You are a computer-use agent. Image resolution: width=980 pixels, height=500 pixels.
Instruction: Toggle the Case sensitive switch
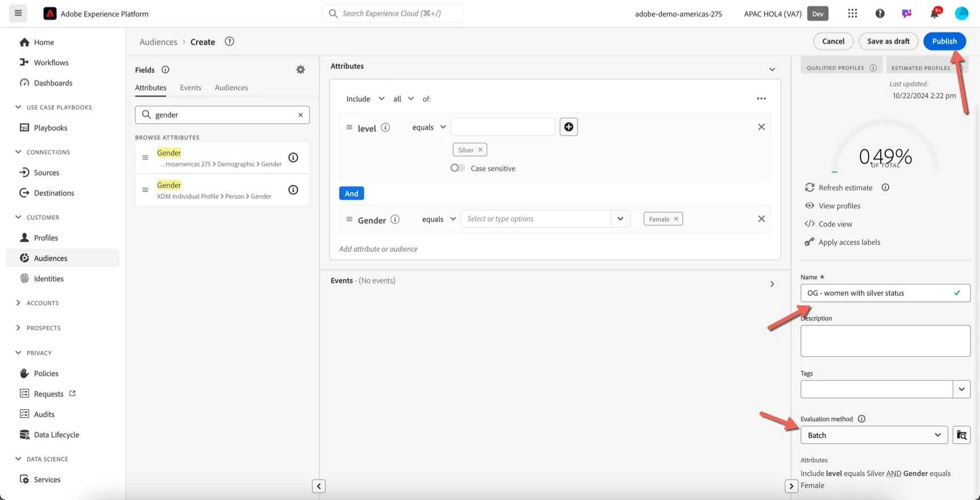coord(458,168)
